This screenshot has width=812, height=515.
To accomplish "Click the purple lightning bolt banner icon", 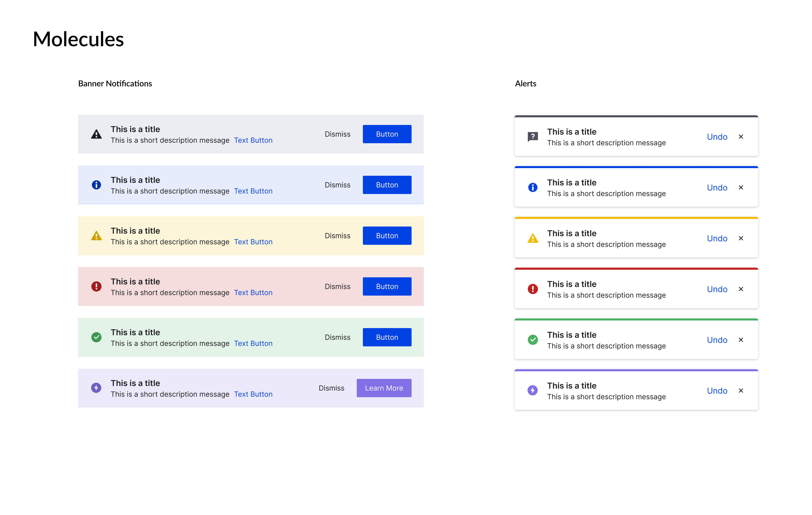I will tap(96, 388).
